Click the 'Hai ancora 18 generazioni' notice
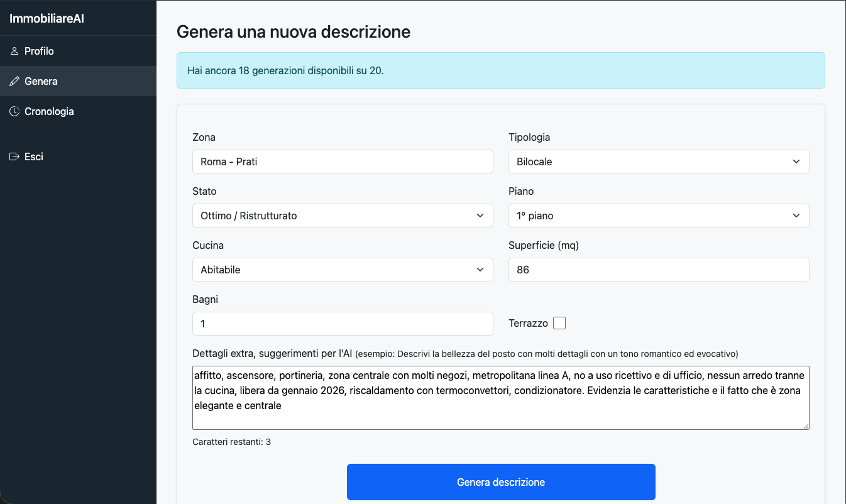 coord(501,70)
